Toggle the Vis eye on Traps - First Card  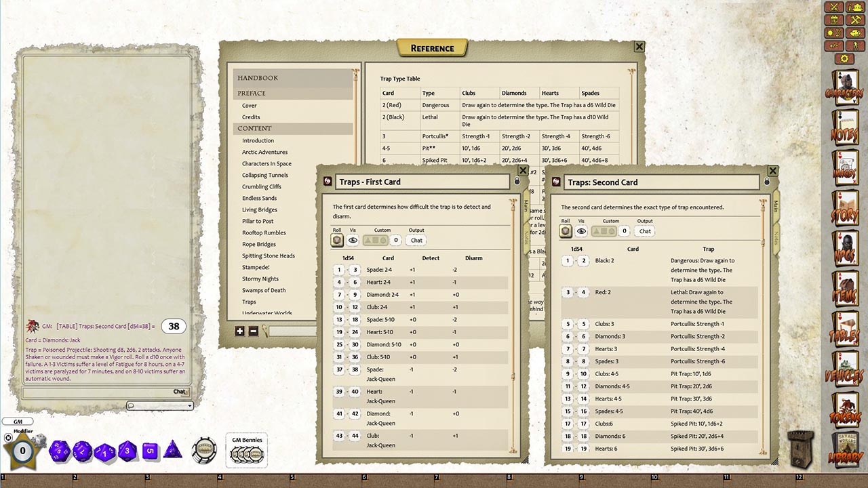click(x=353, y=240)
